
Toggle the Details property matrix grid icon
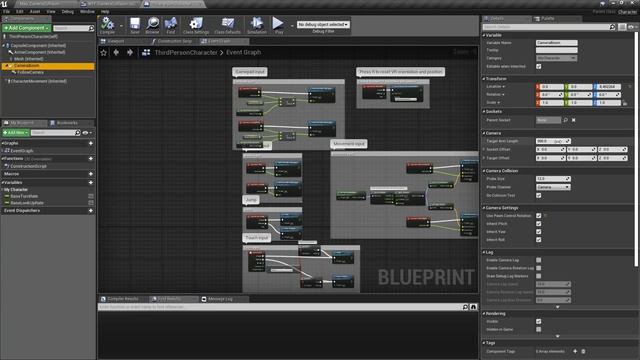pos(622,27)
